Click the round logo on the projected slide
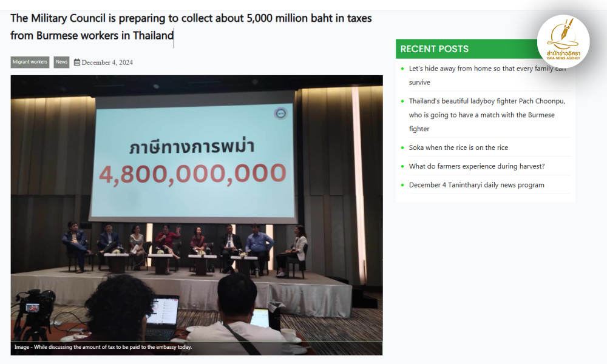 [x=280, y=113]
